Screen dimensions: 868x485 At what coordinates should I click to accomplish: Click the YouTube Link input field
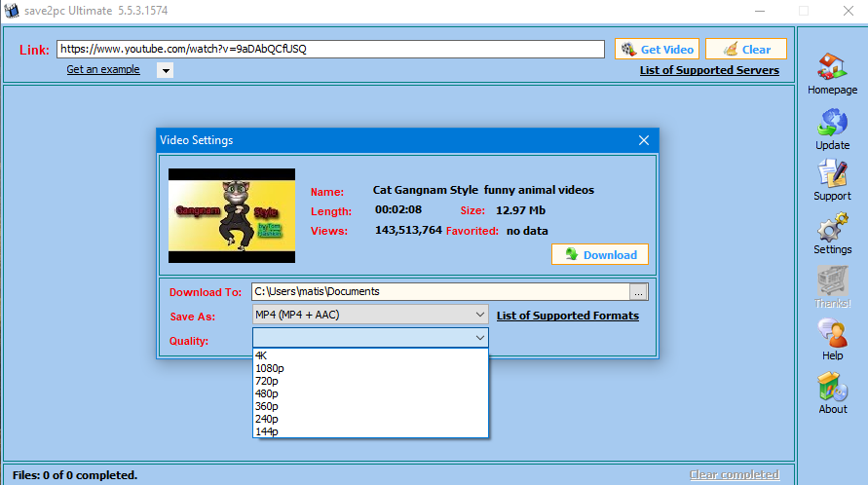(330, 49)
